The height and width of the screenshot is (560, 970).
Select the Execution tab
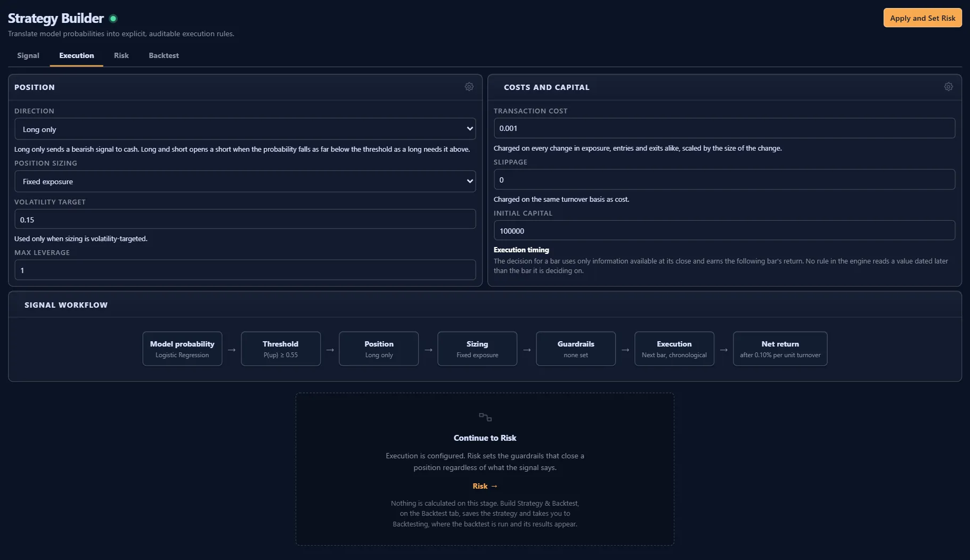pos(77,55)
